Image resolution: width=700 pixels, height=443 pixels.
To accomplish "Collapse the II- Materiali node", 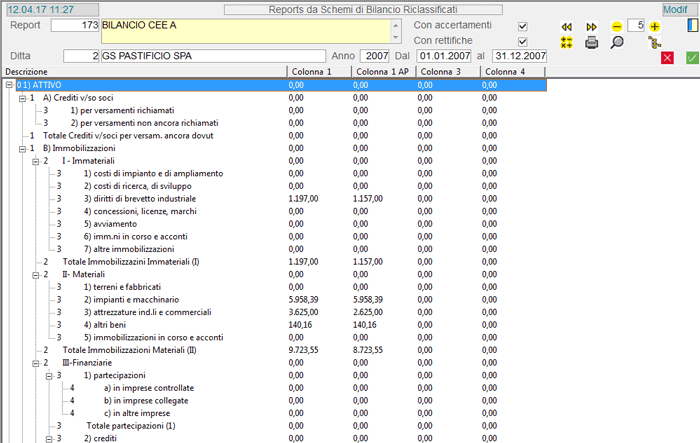I will click(36, 275).
